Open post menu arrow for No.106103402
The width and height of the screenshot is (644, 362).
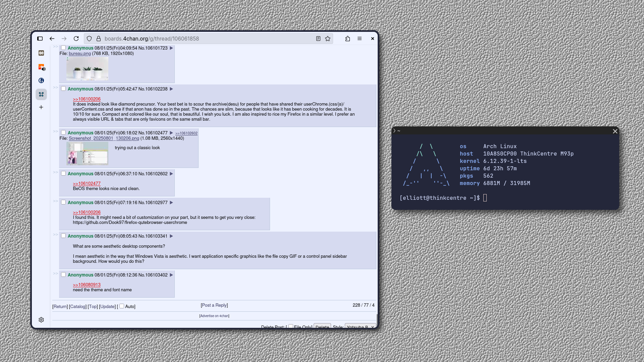pyautogui.click(x=171, y=275)
